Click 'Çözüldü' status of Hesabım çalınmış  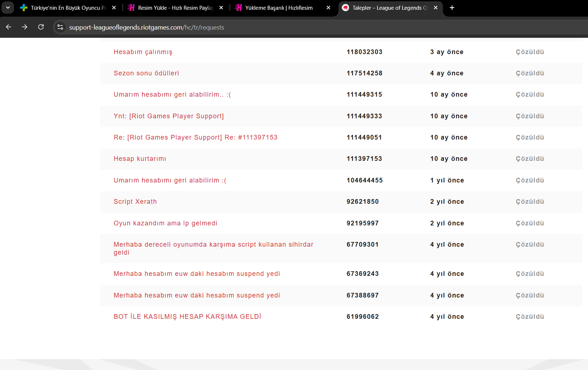530,52
